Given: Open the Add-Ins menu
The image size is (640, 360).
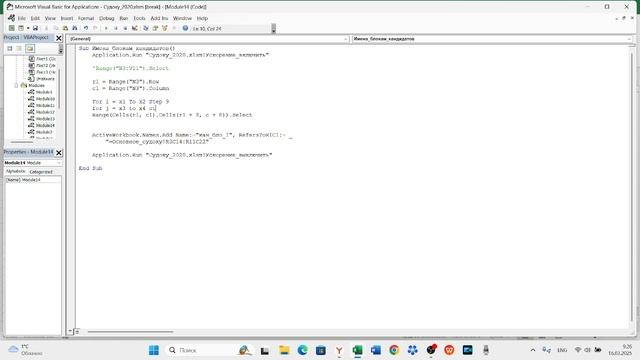Looking at the screenshot, I should tap(159, 18).
